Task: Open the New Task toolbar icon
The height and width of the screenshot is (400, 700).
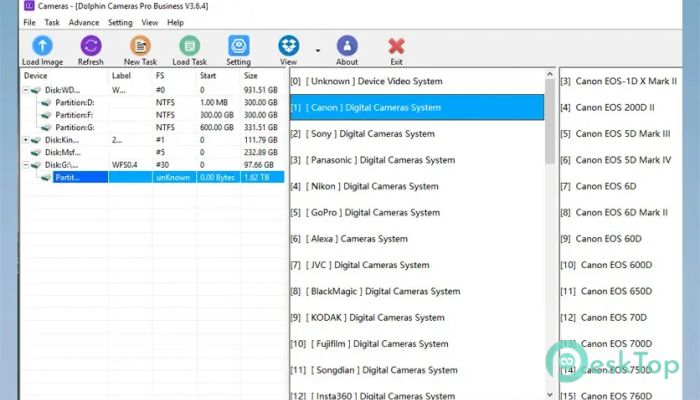Action: pos(140,46)
